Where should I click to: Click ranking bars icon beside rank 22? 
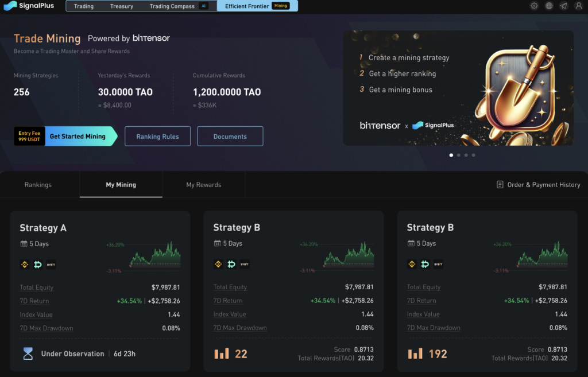coord(222,353)
